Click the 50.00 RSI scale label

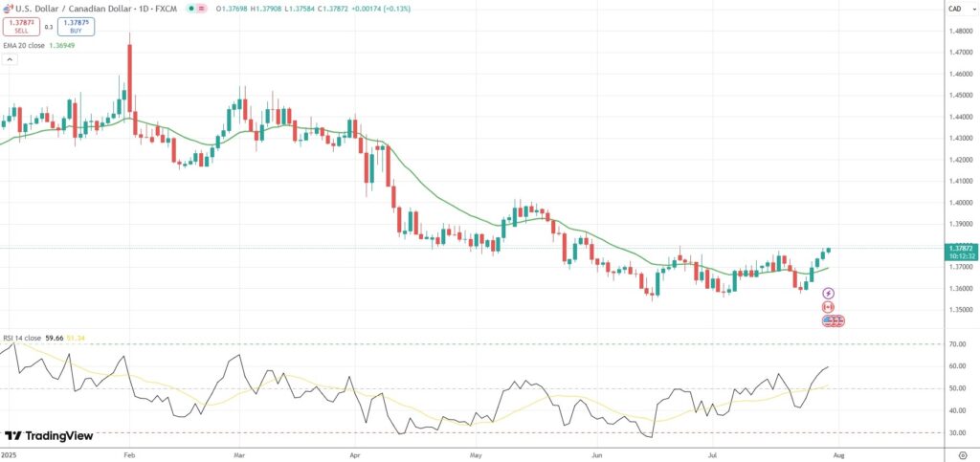pos(957,388)
